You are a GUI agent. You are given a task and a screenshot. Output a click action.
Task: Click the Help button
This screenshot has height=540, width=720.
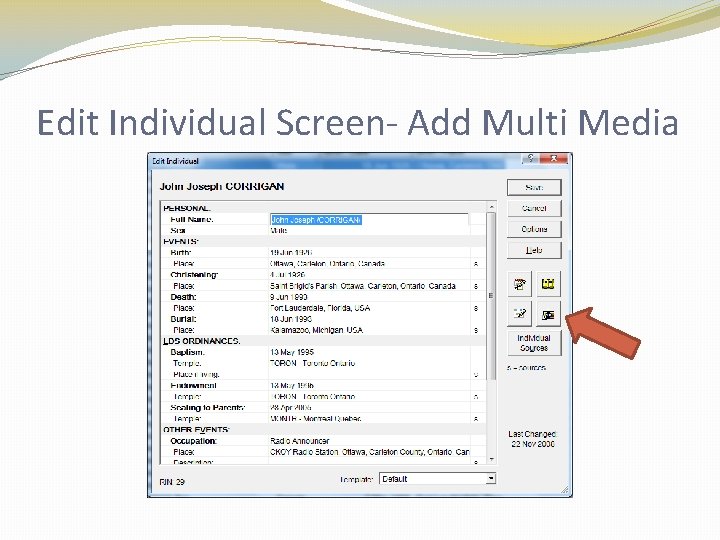click(534, 250)
